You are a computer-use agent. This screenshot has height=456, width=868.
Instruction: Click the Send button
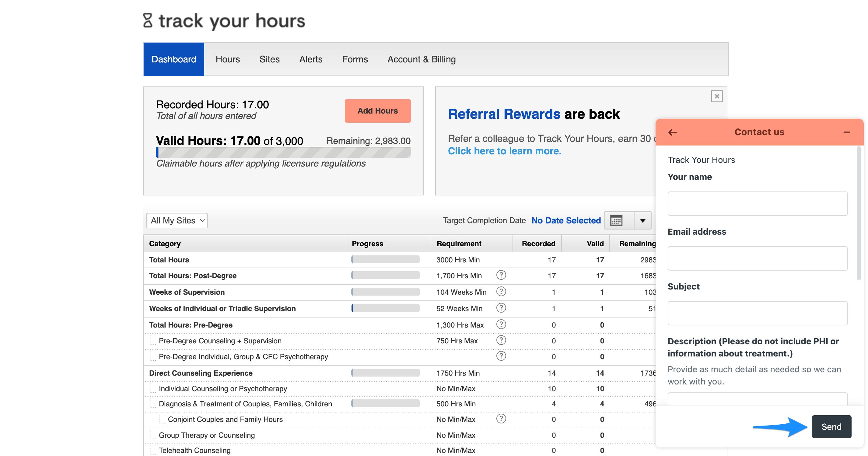[831, 427]
